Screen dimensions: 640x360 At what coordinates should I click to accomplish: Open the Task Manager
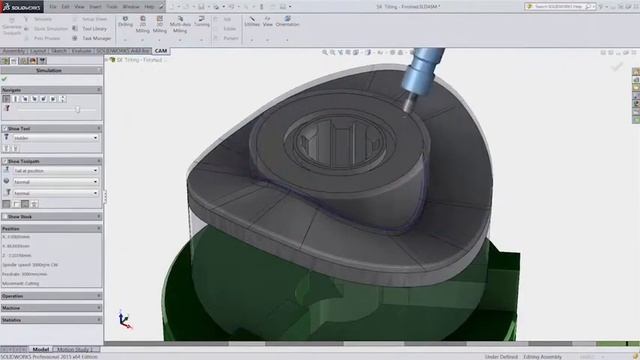click(x=91, y=38)
